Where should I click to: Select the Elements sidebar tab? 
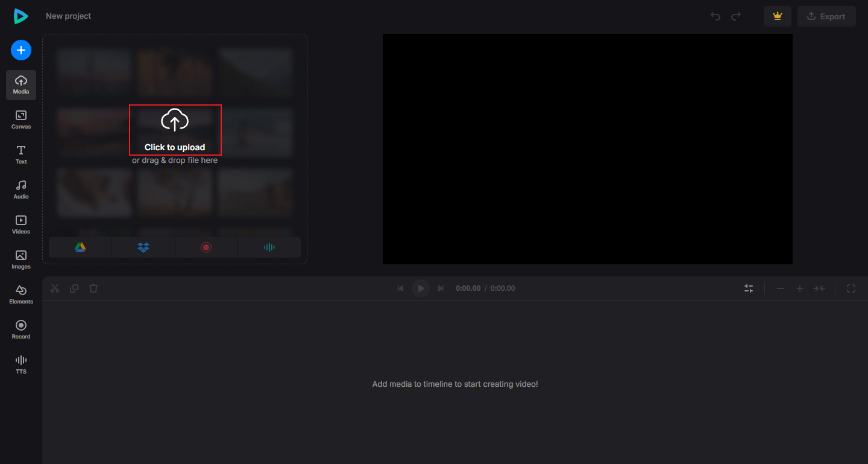(20, 294)
